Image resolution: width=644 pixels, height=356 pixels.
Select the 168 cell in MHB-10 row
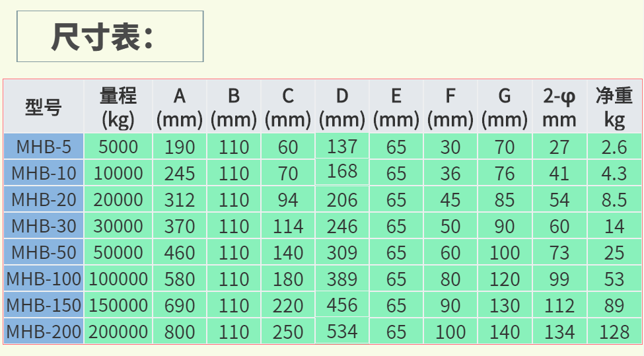tap(342, 172)
